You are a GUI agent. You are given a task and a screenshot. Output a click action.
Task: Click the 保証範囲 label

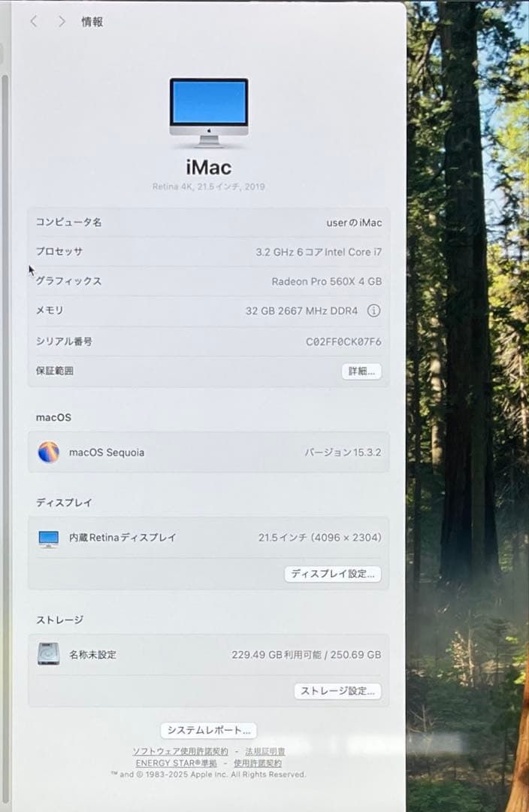pos(54,371)
